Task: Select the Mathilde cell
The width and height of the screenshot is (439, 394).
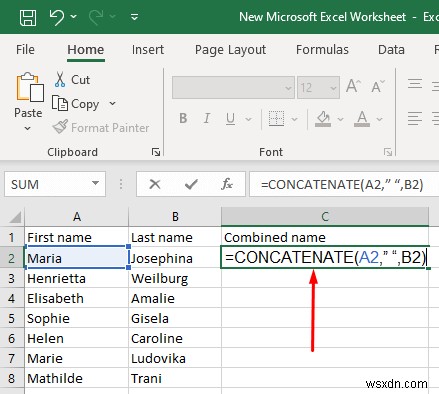Action: [x=77, y=379]
